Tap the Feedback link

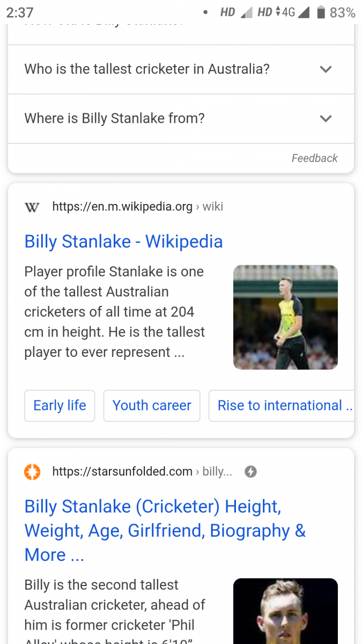[x=314, y=158]
